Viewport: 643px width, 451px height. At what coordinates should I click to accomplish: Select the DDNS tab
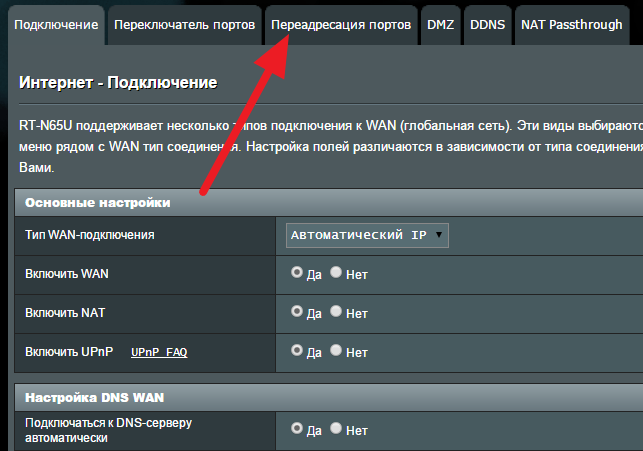488,24
